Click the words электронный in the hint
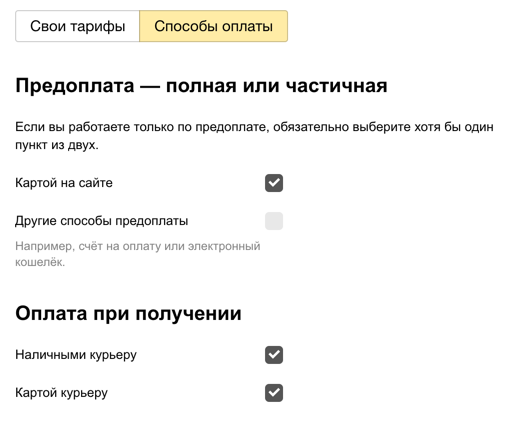 (x=224, y=246)
